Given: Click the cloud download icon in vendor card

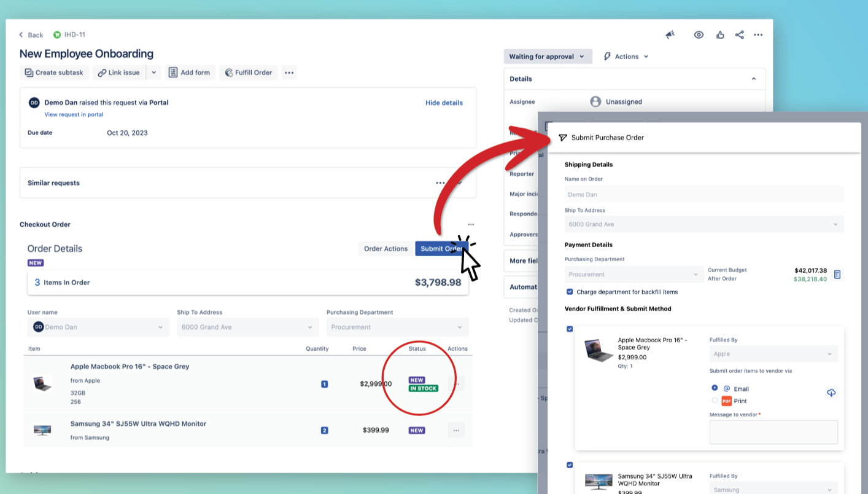Looking at the screenshot, I should (x=831, y=393).
